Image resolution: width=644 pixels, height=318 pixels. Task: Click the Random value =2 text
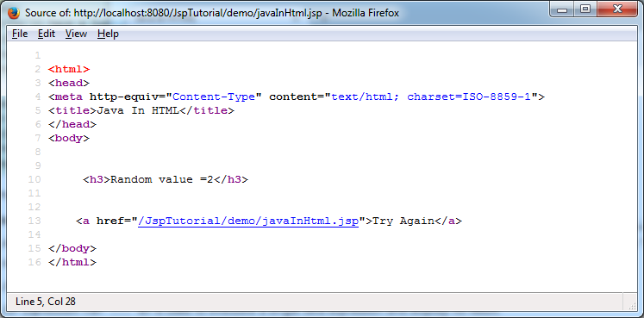pyautogui.click(x=162, y=180)
